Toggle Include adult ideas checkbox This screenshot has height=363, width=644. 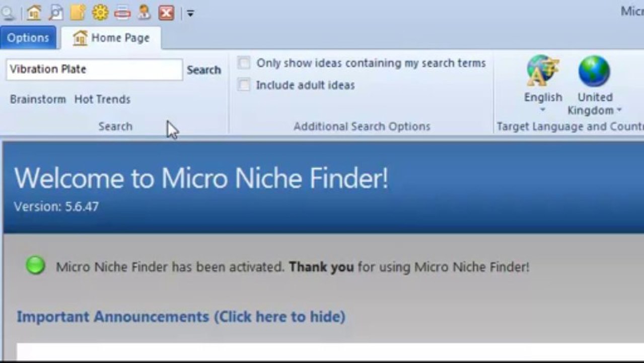(x=244, y=85)
